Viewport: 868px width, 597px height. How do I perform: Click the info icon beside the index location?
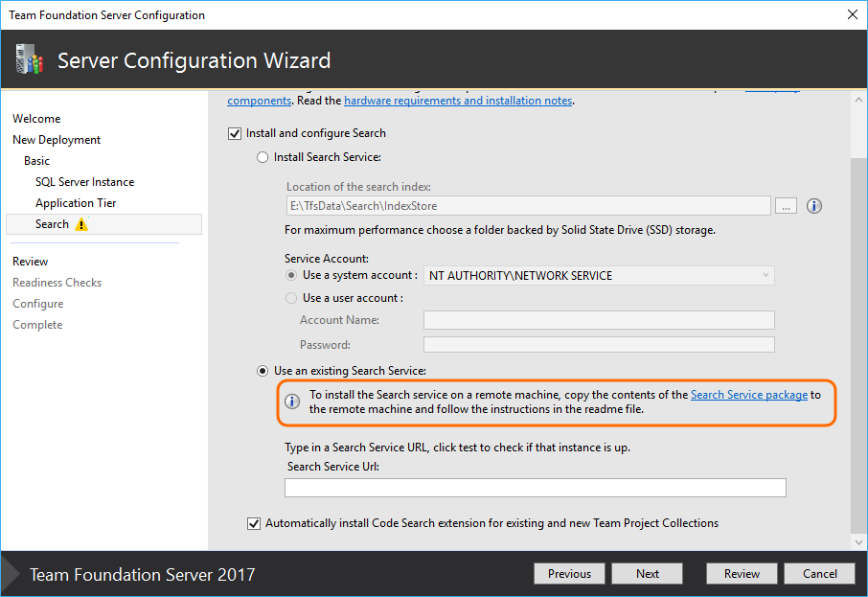(x=813, y=206)
